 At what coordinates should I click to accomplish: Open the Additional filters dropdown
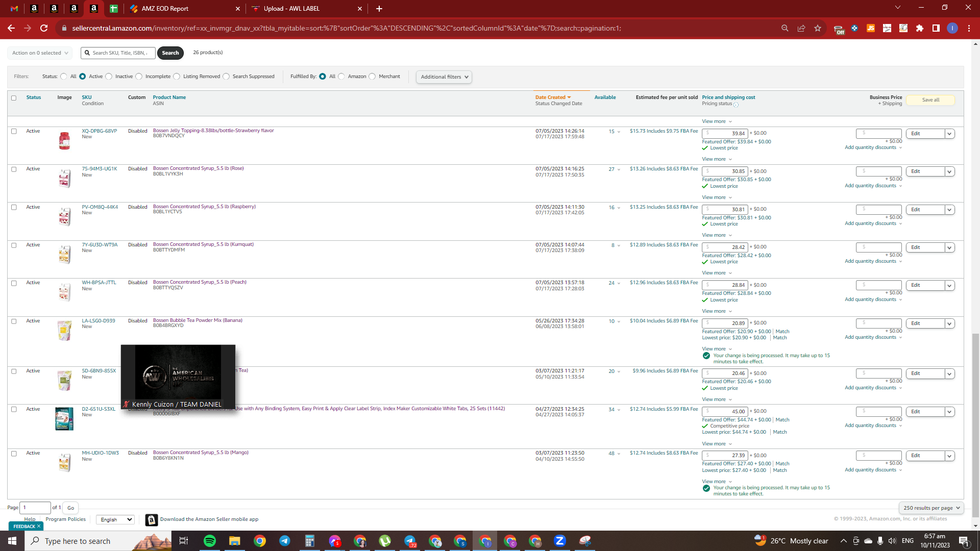(x=444, y=77)
